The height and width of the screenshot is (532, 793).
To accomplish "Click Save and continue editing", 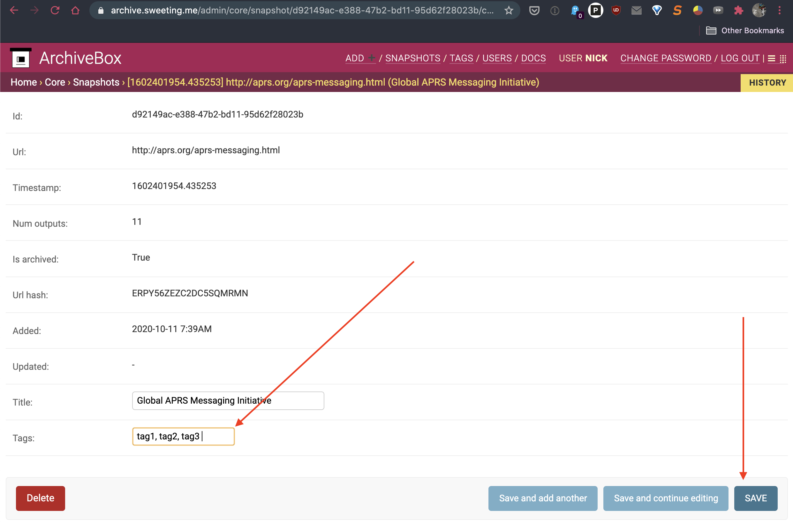I will (x=666, y=498).
